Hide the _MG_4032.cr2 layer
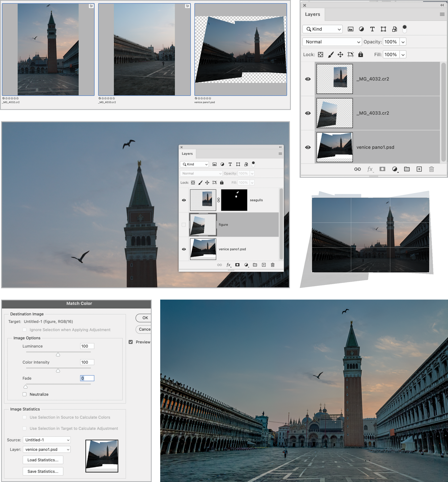Image resolution: width=448 pixels, height=482 pixels. (308, 79)
